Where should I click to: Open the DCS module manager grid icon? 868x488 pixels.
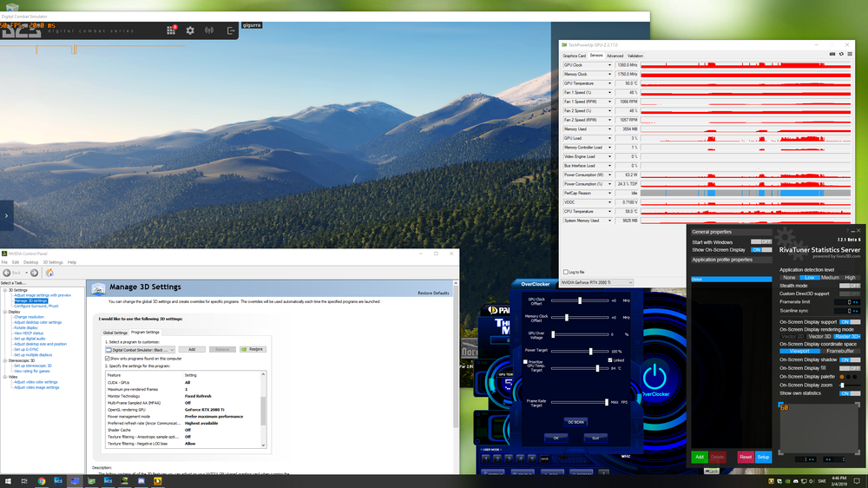tap(172, 30)
